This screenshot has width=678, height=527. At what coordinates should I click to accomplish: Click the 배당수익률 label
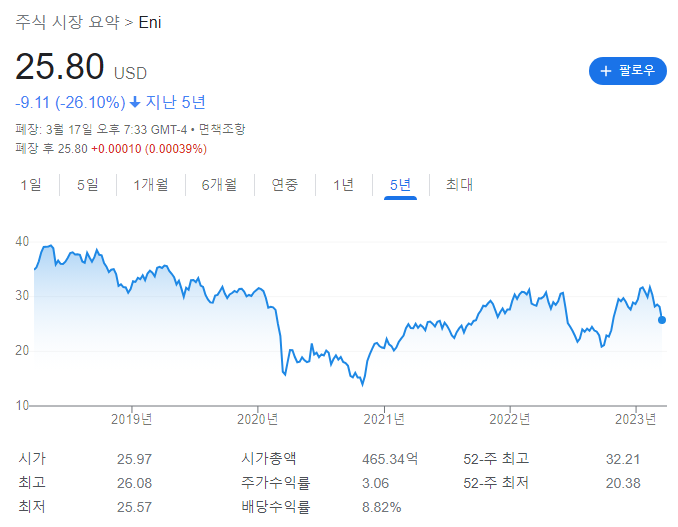[x=275, y=507]
